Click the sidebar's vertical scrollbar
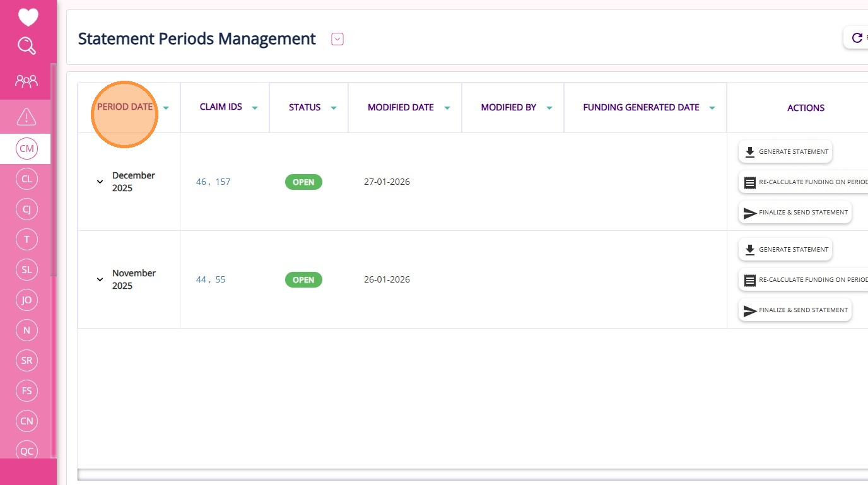The image size is (868, 485). click(54, 170)
